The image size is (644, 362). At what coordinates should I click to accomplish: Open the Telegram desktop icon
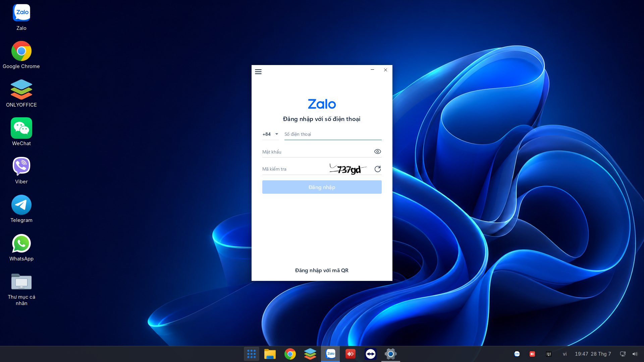21,208
